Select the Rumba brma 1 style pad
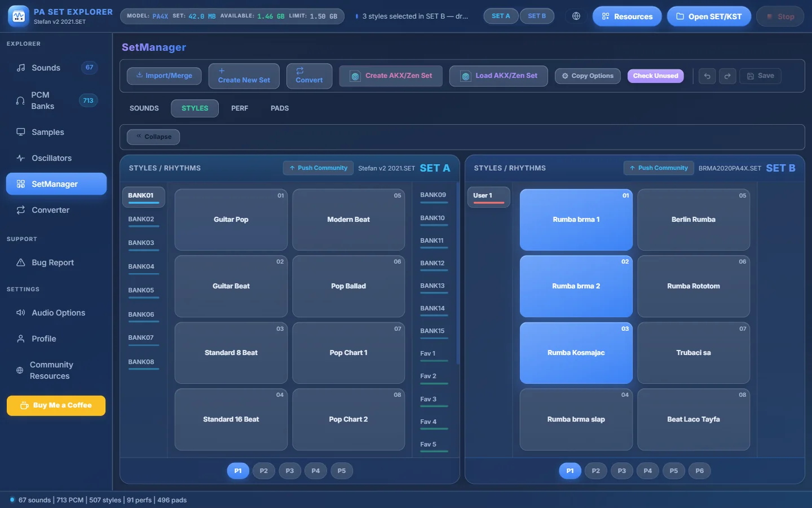 click(x=576, y=220)
